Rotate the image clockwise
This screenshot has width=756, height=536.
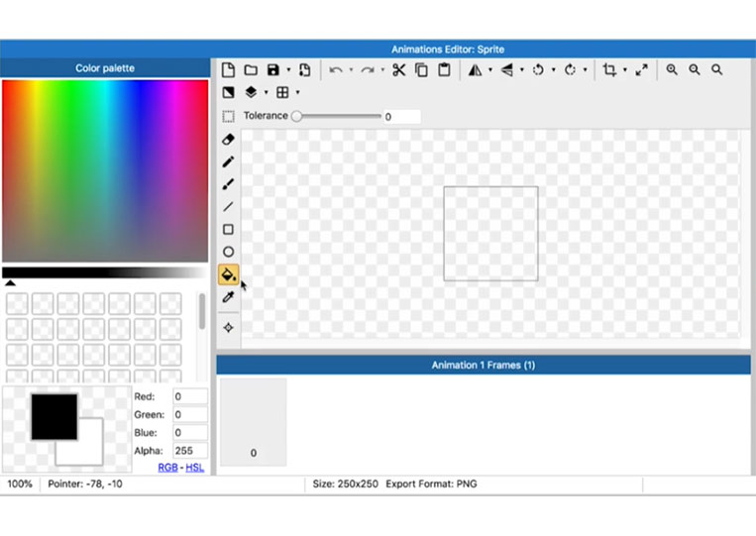click(570, 70)
